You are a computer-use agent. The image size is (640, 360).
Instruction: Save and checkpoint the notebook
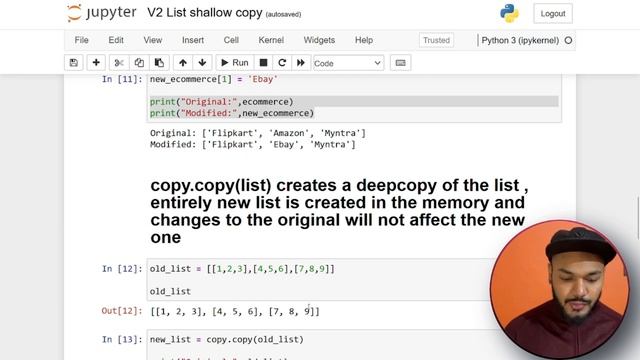click(x=74, y=63)
